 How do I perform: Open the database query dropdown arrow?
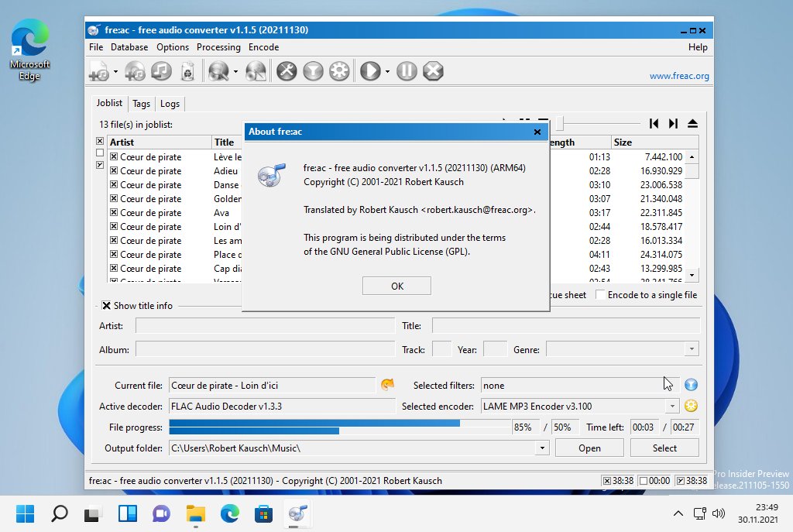click(235, 71)
